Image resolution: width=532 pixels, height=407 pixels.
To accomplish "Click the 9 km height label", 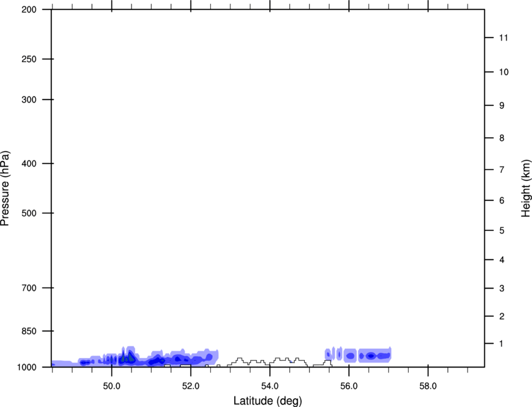I will coord(501,106).
